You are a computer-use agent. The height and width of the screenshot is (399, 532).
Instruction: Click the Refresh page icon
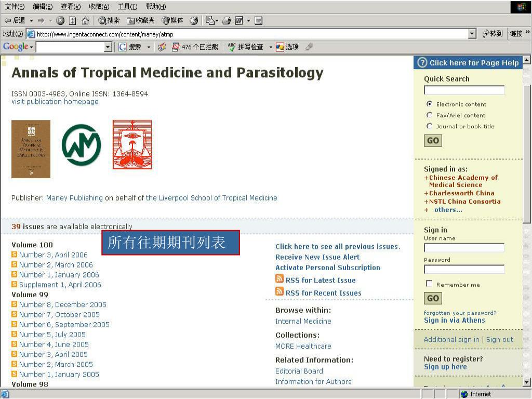73,21
